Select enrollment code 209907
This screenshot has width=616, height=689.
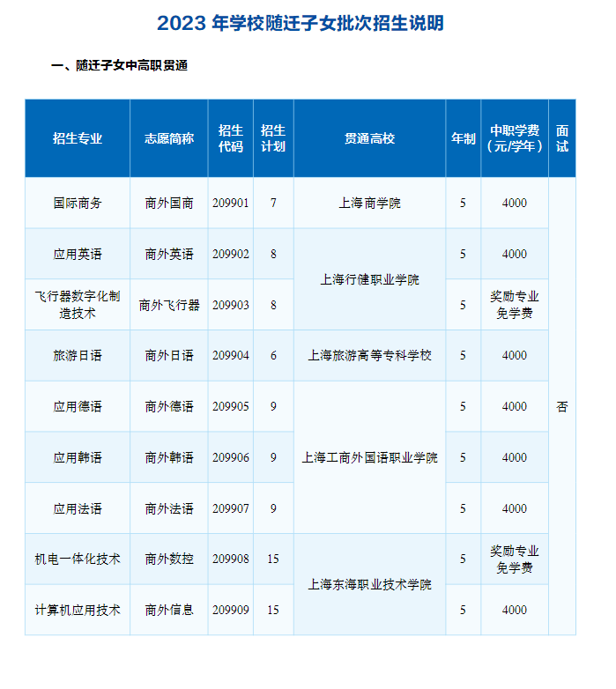(231, 508)
